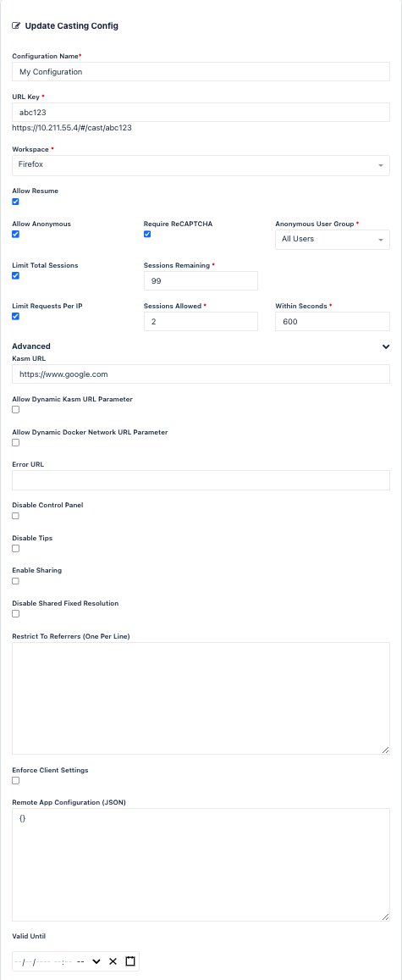Open the Valid Until calendar picker icon

pos(129,961)
